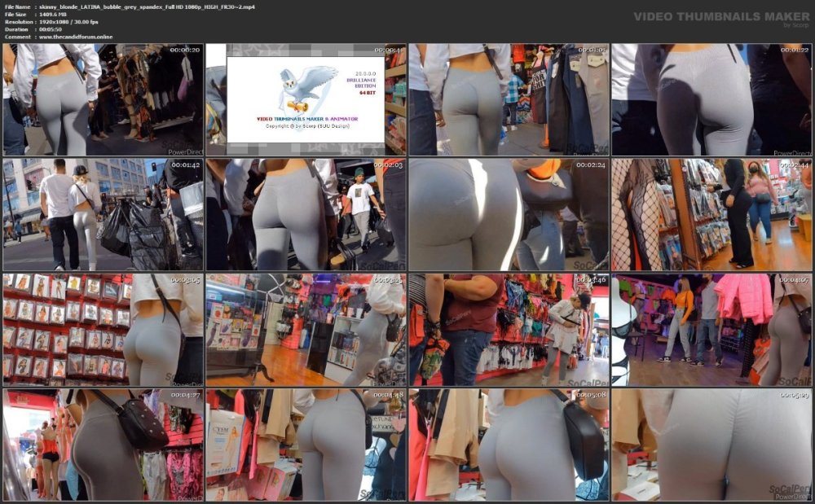Click the '64 BIT' text in the splash frame

click(367, 93)
